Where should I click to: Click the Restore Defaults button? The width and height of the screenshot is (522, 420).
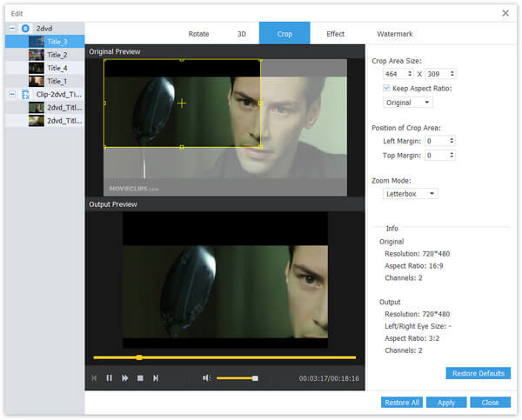click(x=478, y=373)
